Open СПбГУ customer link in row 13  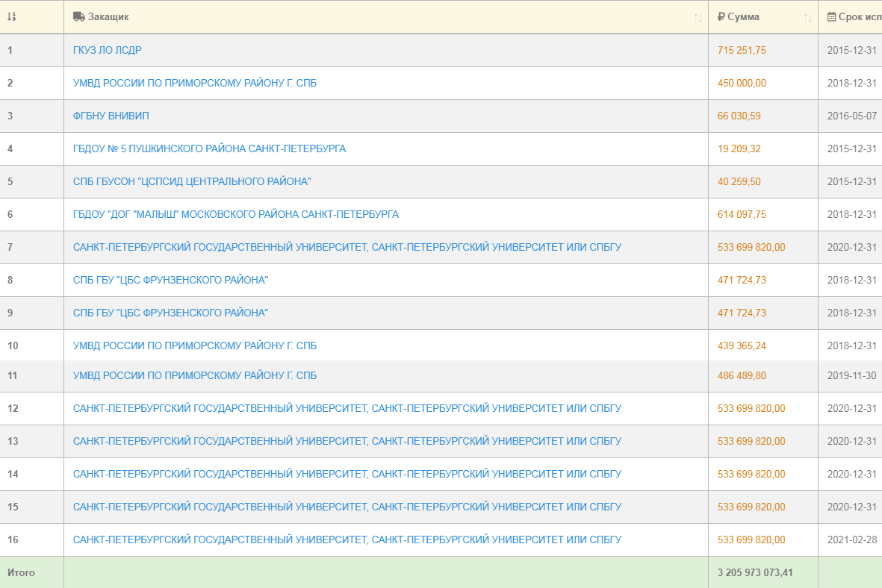coord(347,441)
